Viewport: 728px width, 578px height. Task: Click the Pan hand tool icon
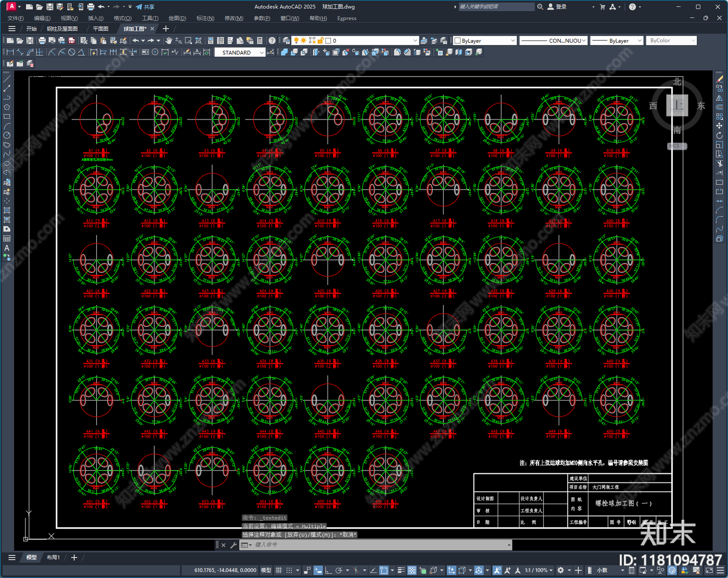click(x=169, y=41)
